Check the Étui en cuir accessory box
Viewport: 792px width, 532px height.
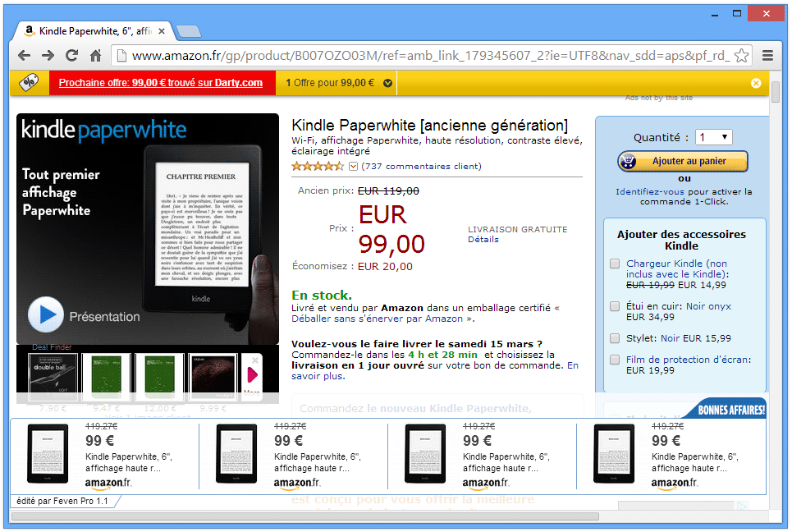click(615, 306)
